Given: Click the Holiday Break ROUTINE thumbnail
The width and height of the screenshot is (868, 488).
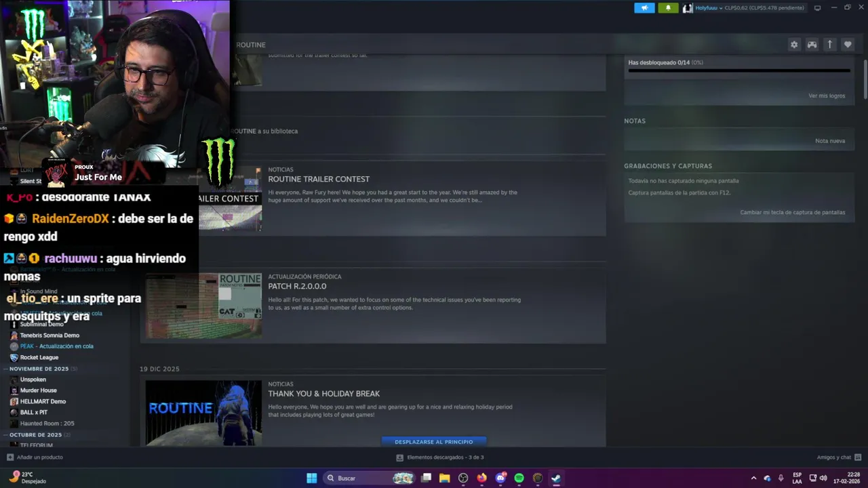Looking at the screenshot, I should coord(203,413).
